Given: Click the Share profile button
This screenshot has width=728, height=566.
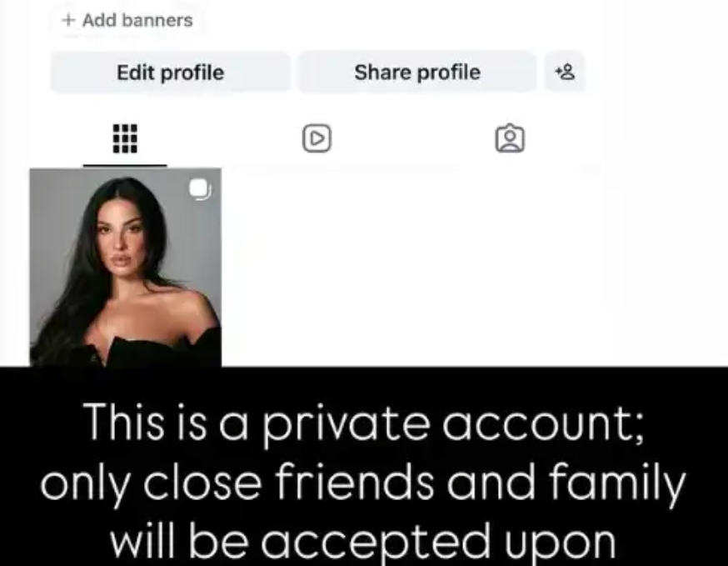Looking at the screenshot, I should click(x=417, y=72).
